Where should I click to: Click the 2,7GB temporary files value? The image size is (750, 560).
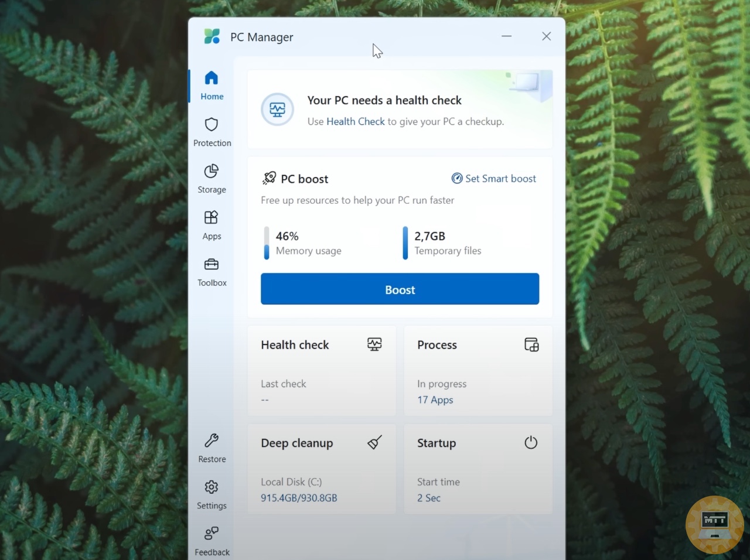[430, 236]
